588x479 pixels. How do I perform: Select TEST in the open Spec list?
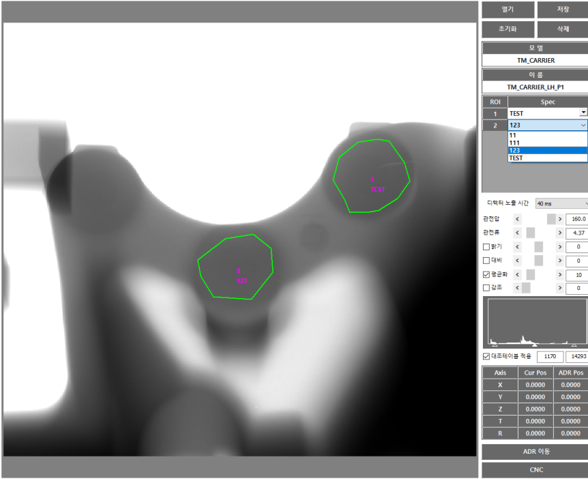548,158
